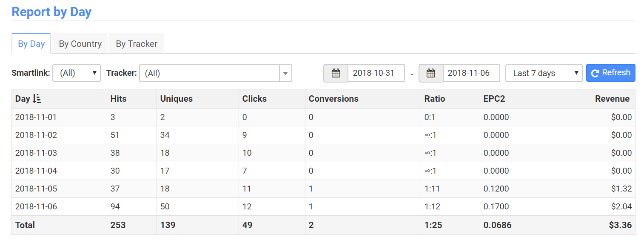Edit the 2018-10-31 start date field

pyautogui.click(x=376, y=73)
